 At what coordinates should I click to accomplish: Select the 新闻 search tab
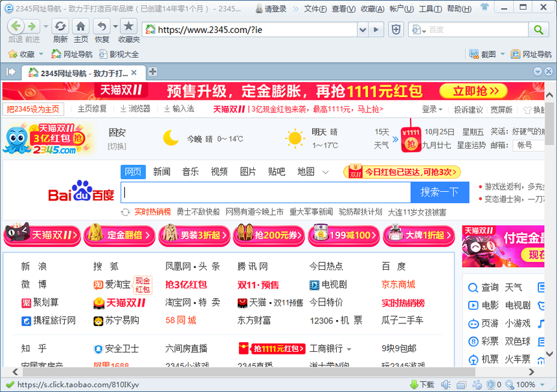(x=162, y=172)
